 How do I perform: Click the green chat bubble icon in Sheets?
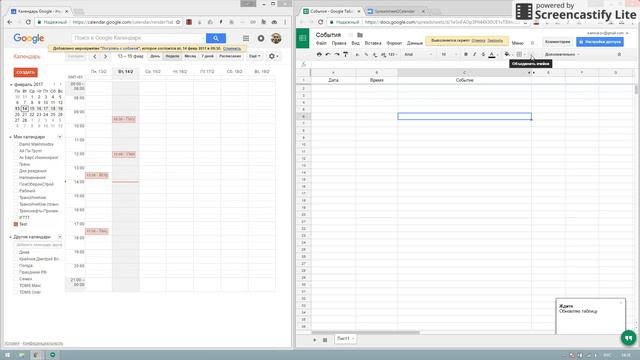(x=629, y=338)
